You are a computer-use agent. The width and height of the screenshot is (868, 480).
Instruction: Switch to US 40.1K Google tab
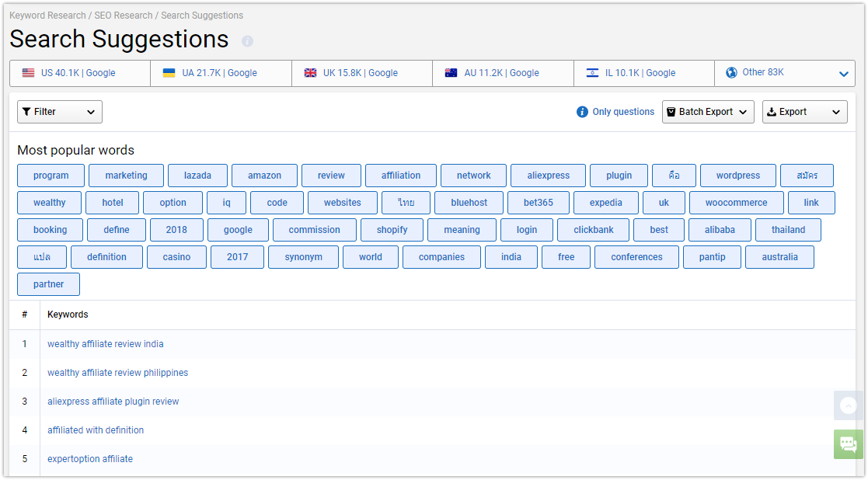[x=80, y=73]
